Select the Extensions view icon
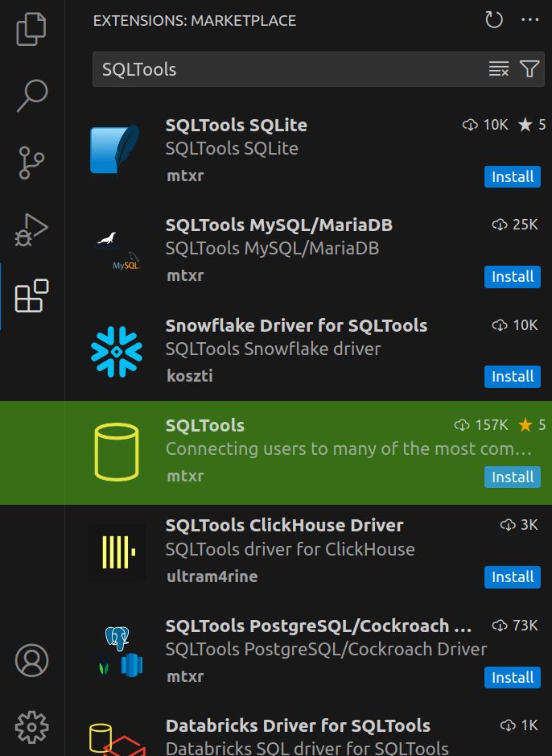The width and height of the screenshot is (552, 756). [x=32, y=296]
